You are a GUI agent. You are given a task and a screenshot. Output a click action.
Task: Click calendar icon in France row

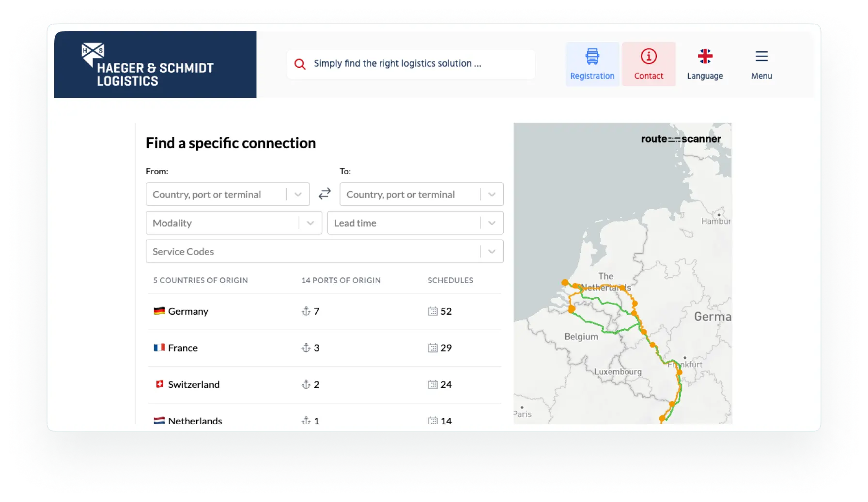pyautogui.click(x=433, y=348)
